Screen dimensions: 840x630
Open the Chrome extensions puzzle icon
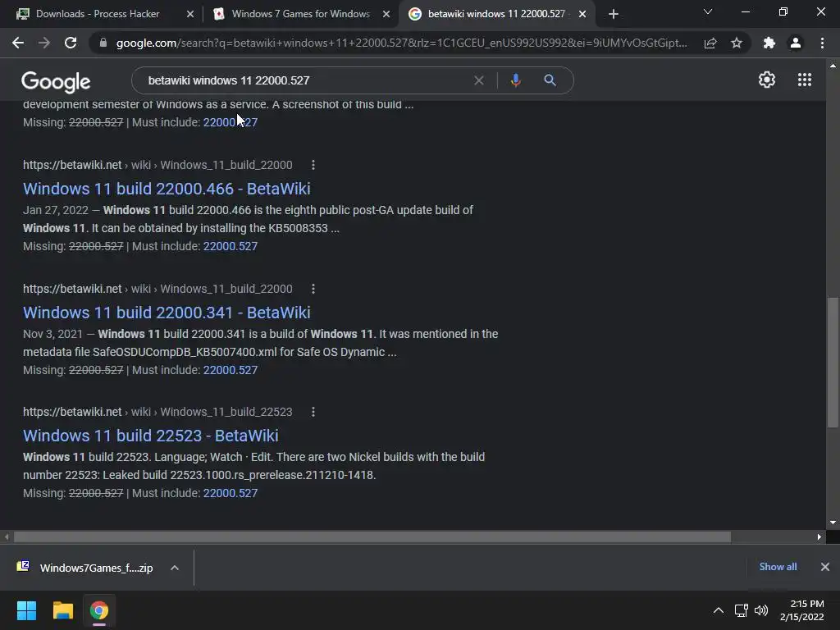(769, 43)
